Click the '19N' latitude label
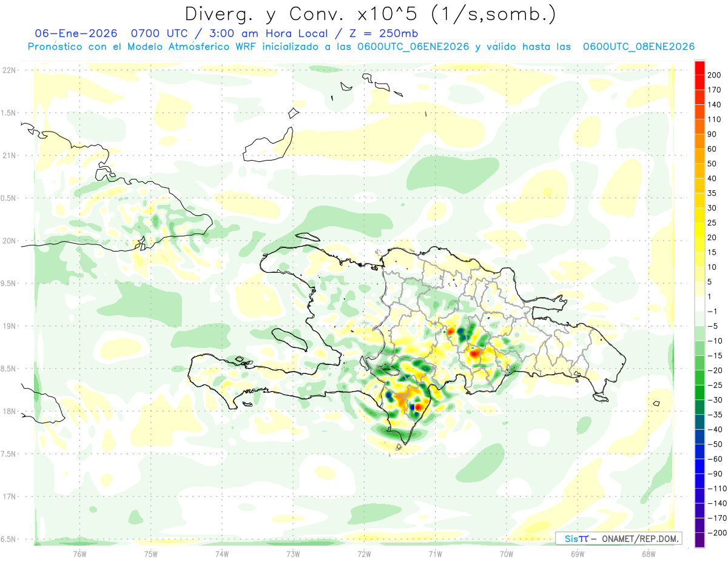 (x=9, y=326)
